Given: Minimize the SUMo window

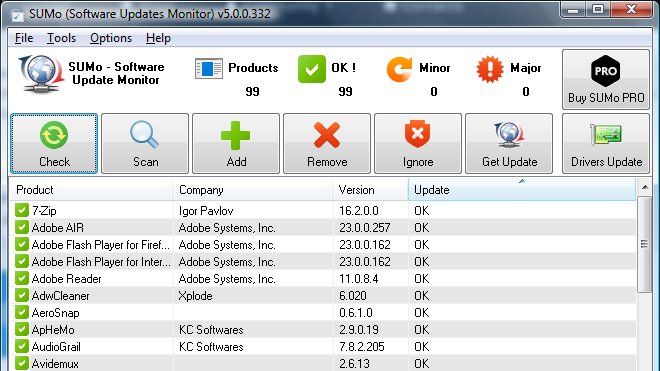Looking at the screenshot, I should [573, 9].
